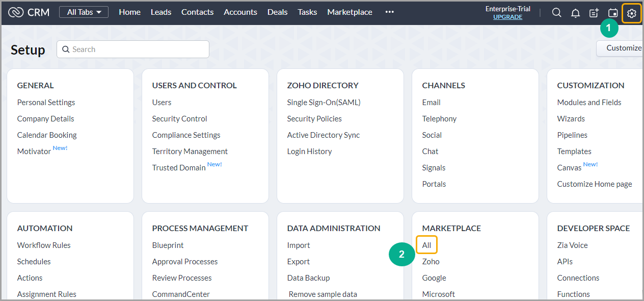Image resolution: width=644 pixels, height=301 pixels.
Task: Open the Tasks tab
Action: tap(307, 12)
